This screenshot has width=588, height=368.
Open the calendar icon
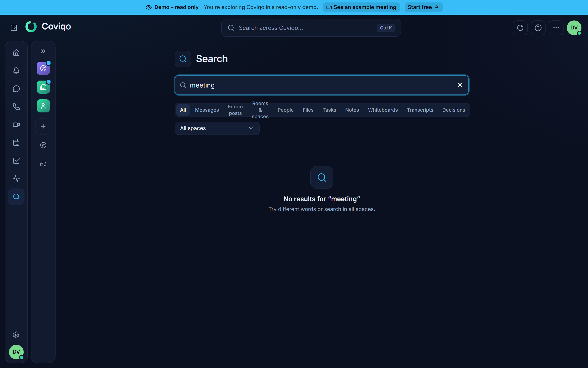16,143
